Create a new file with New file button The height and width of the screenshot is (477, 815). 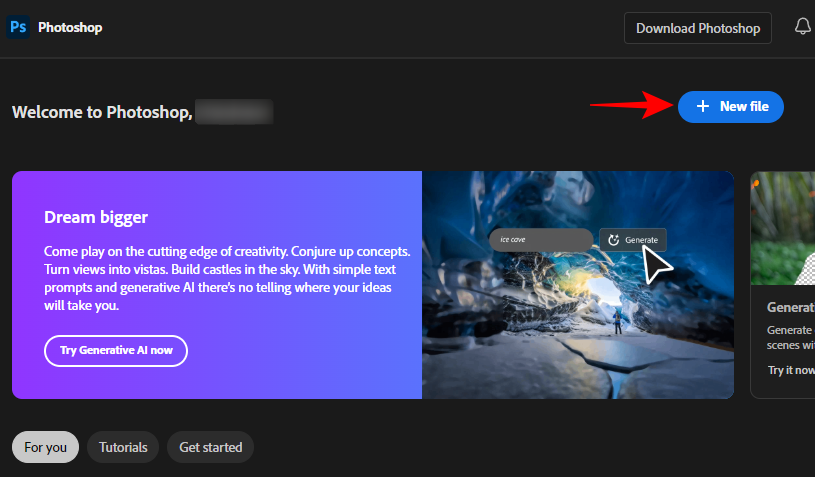[730, 107]
